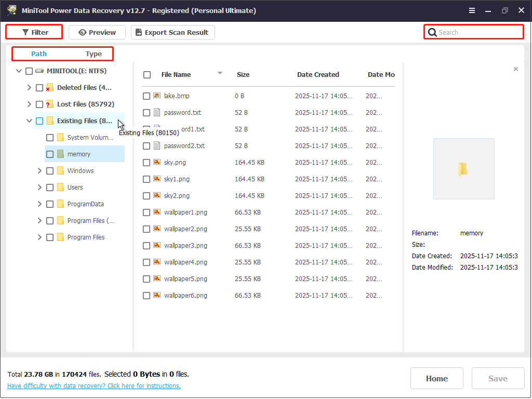Click the Home button
532x399 pixels.
pyautogui.click(x=436, y=378)
